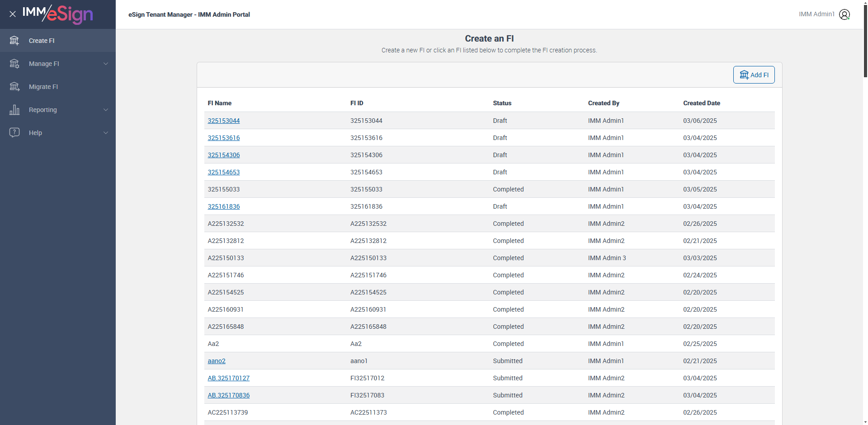This screenshot has height=425, width=868.
Task: Click the Add FI button
Action: 754,75
